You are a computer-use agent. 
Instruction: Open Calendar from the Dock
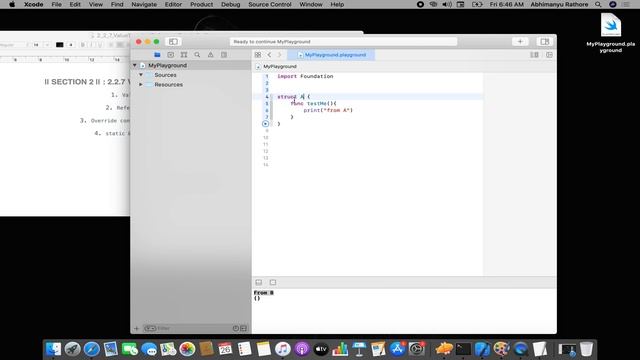[225, 349]
